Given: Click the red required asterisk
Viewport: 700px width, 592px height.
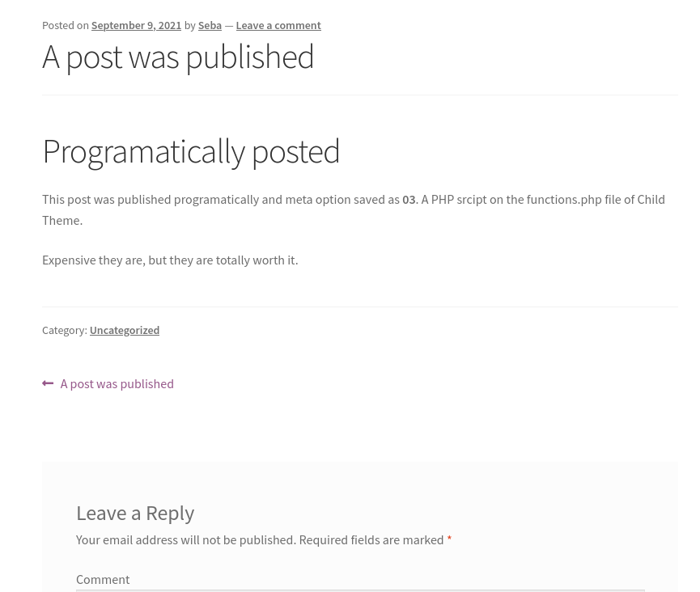Looking at the screenshot, I should 450,539.
